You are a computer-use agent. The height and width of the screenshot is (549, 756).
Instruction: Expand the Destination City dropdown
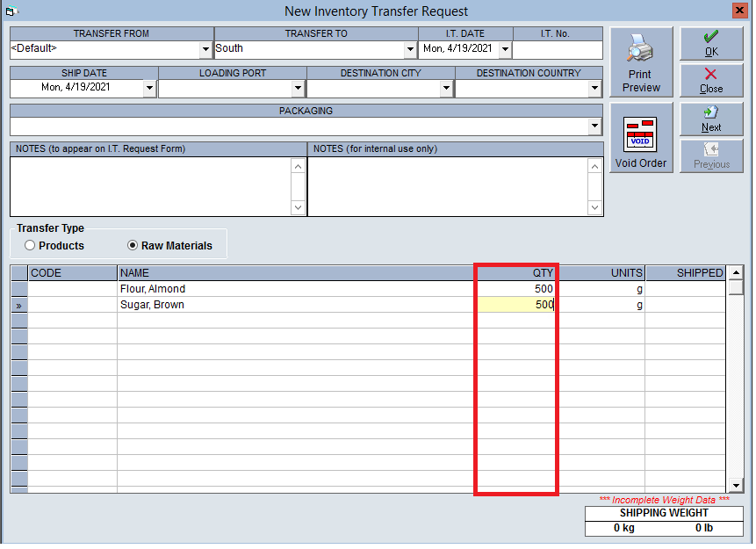click(448, 89)
